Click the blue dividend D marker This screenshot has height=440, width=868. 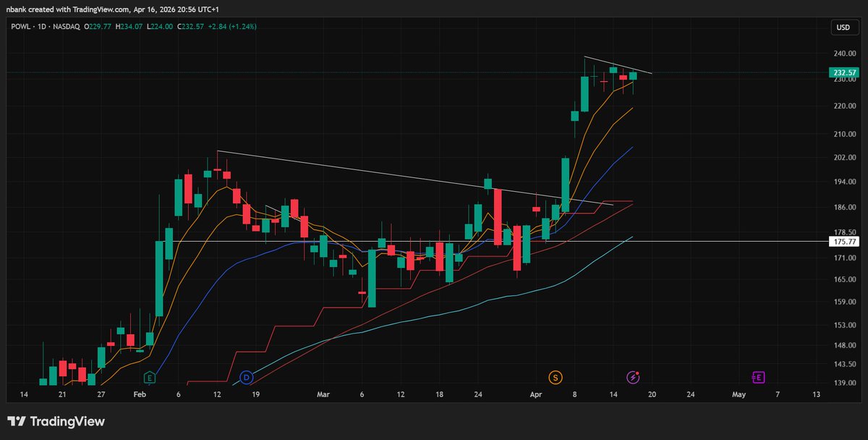(246, 377)
